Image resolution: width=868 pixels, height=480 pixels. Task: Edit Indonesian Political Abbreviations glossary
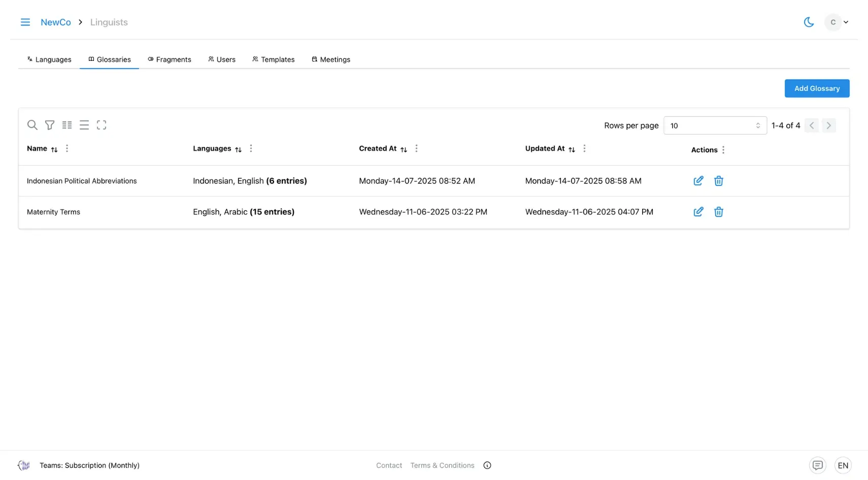click(x=698, y=181)
